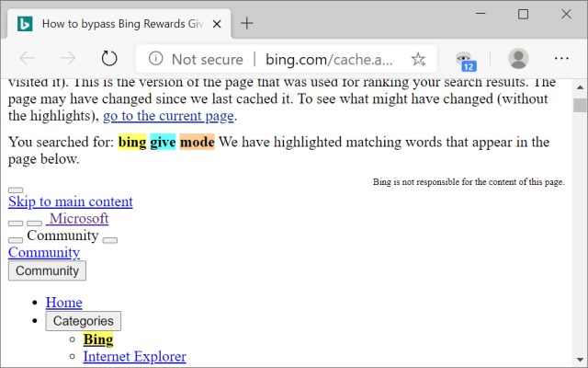The height and width of the screenshot is (368, 588).
Task: Open the Home link
Action: click(x=64, y=303)
